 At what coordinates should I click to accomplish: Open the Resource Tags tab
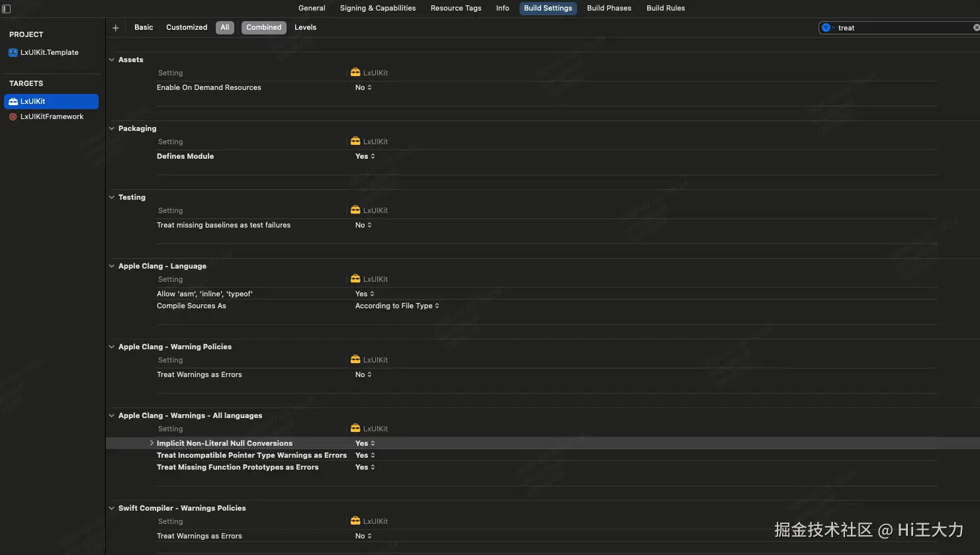click(x=456, y=8)
